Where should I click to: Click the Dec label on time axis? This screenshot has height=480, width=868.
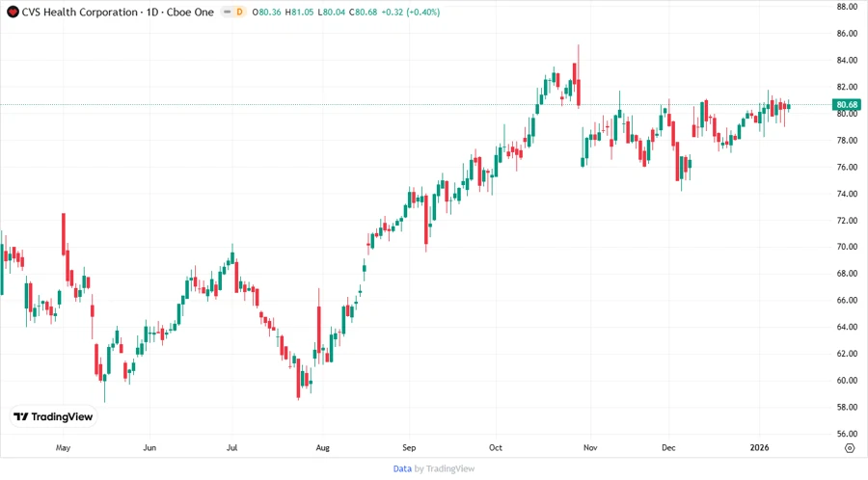coord(668,448)
